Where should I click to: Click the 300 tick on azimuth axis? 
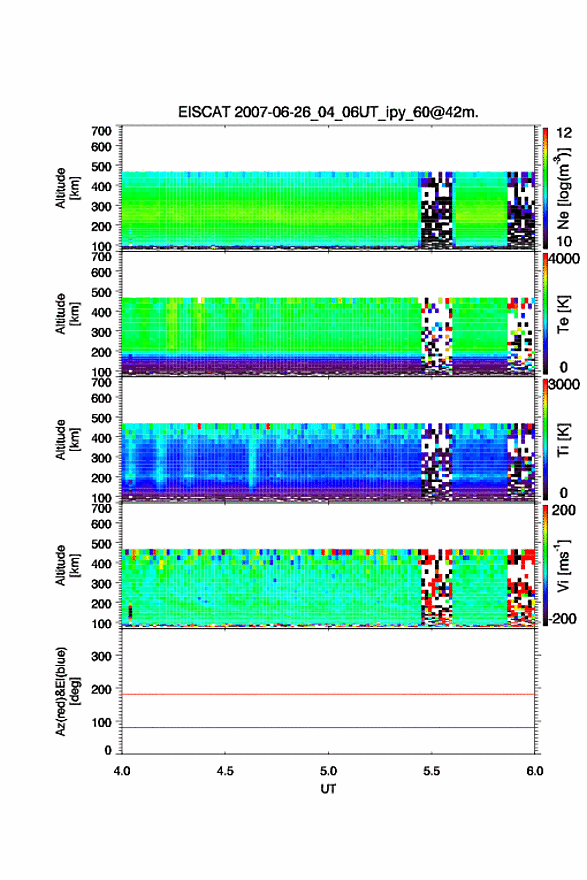101,656
